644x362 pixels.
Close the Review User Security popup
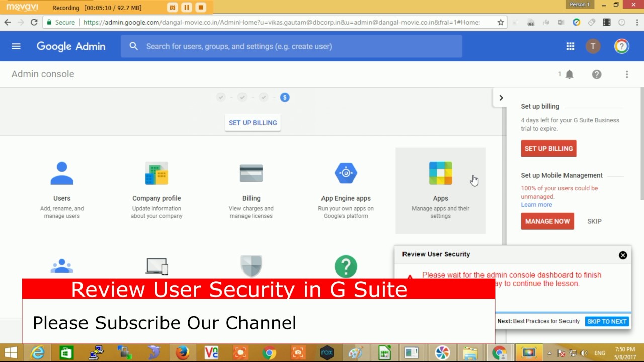tap(623, 255)
